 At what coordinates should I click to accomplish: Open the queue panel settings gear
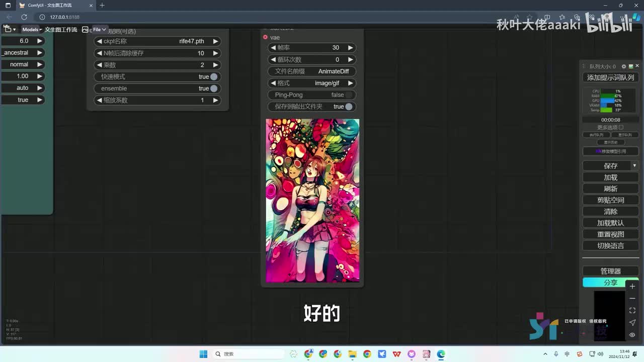[624, 66]
